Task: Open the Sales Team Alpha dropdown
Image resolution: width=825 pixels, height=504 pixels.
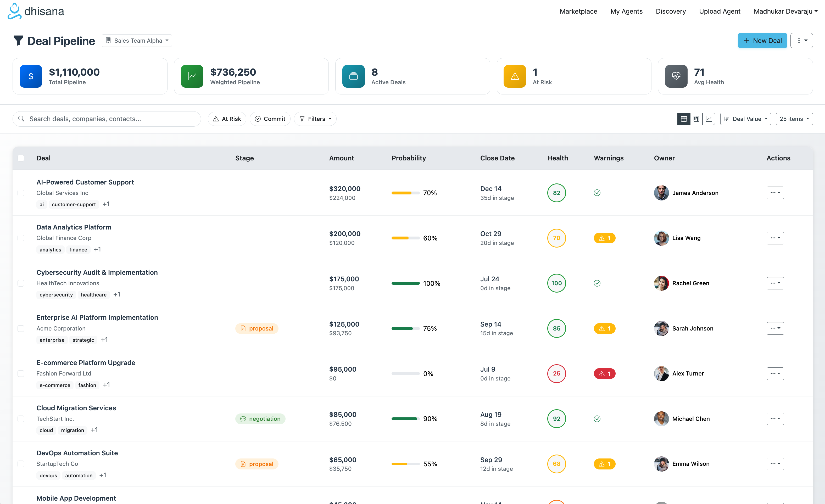Action: 137,41
